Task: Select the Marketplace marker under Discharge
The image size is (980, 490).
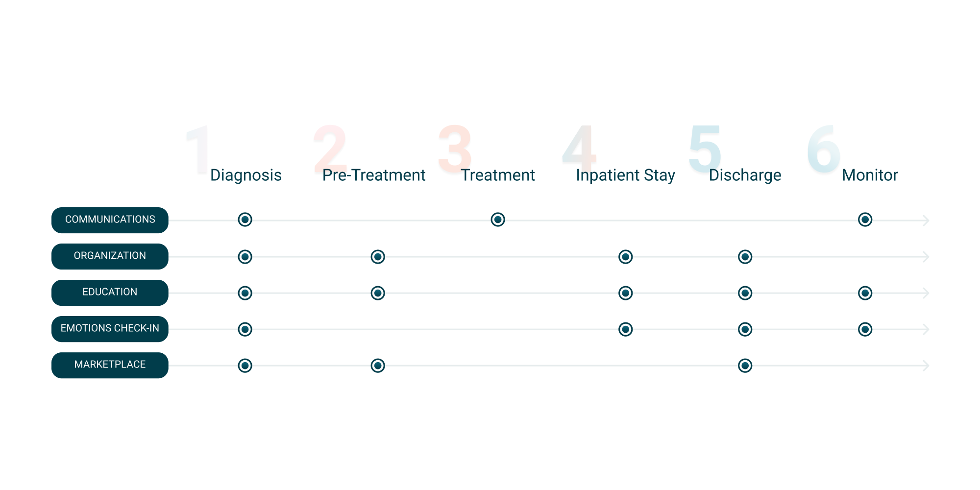Action: pos(745,366)
